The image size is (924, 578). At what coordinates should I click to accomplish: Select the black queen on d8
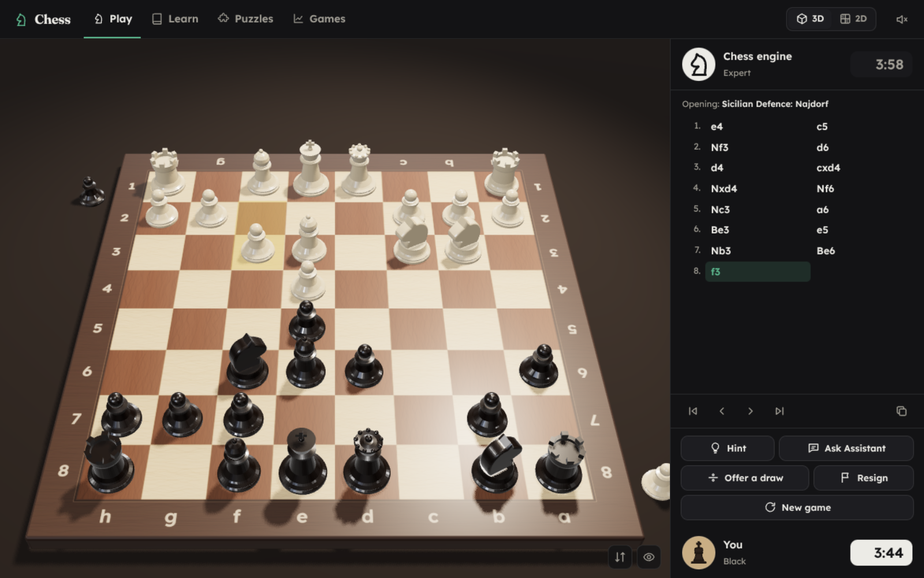pyautogui.click(x=367, y=462)
